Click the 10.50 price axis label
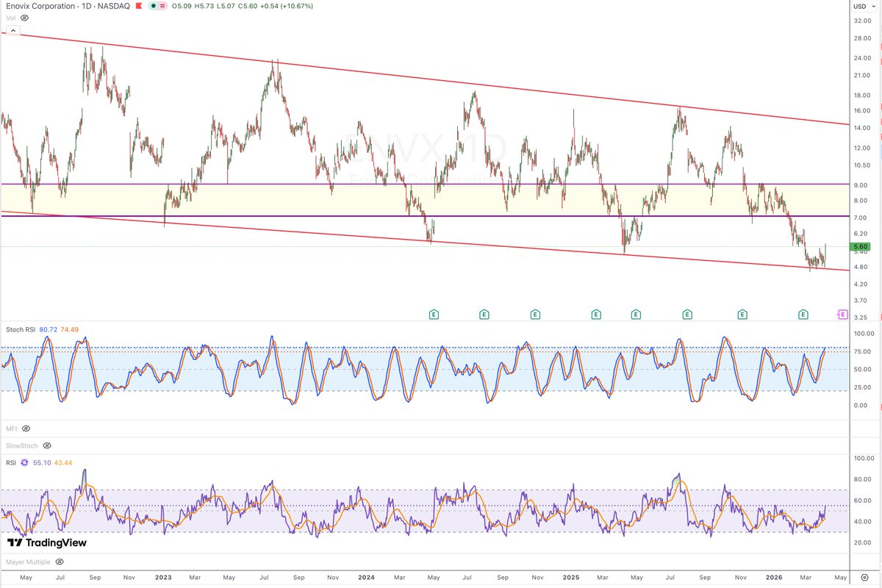 (862, 165)
